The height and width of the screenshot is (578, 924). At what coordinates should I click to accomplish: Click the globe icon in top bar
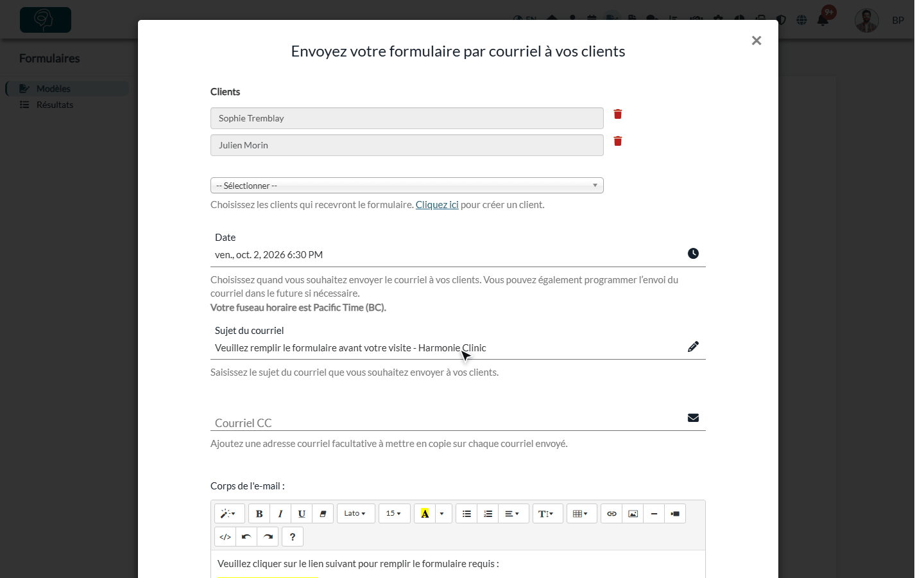pos(801,20)
